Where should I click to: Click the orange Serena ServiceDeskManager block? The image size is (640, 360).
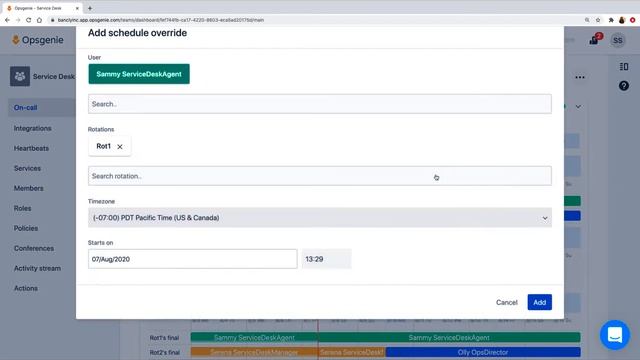(x=254, y=352)
